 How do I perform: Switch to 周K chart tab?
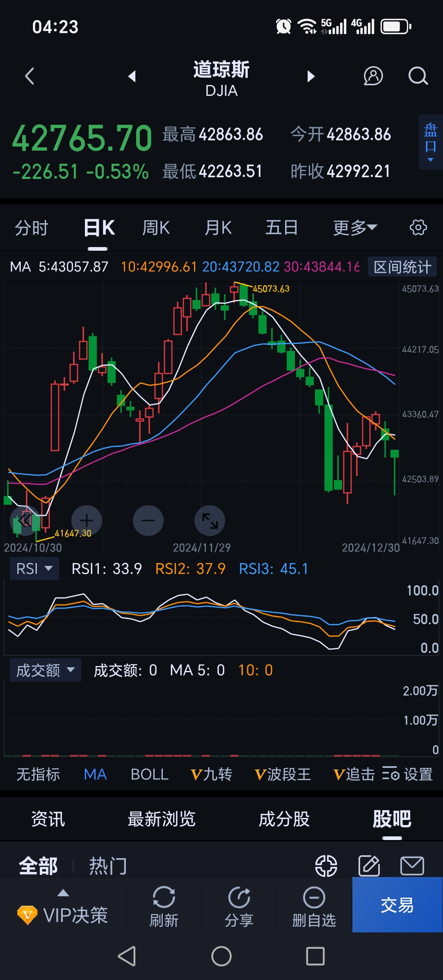[156, 228]
